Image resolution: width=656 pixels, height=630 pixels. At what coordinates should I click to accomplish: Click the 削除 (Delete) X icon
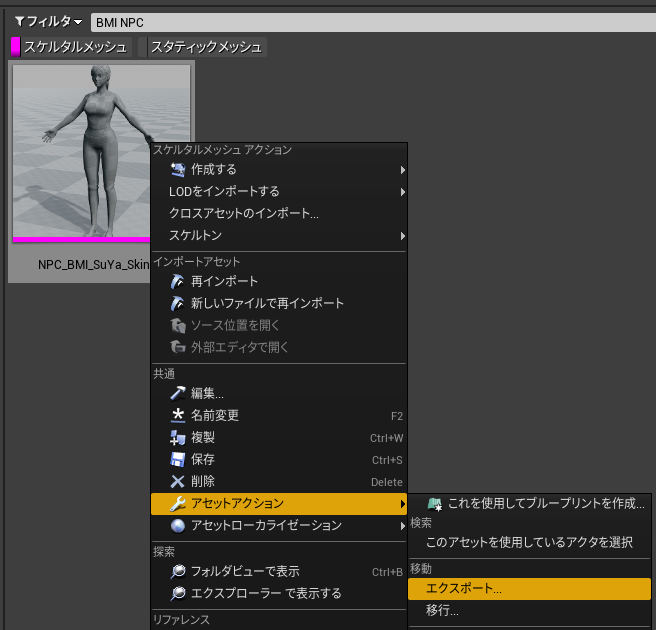click(x=177, y=481)
